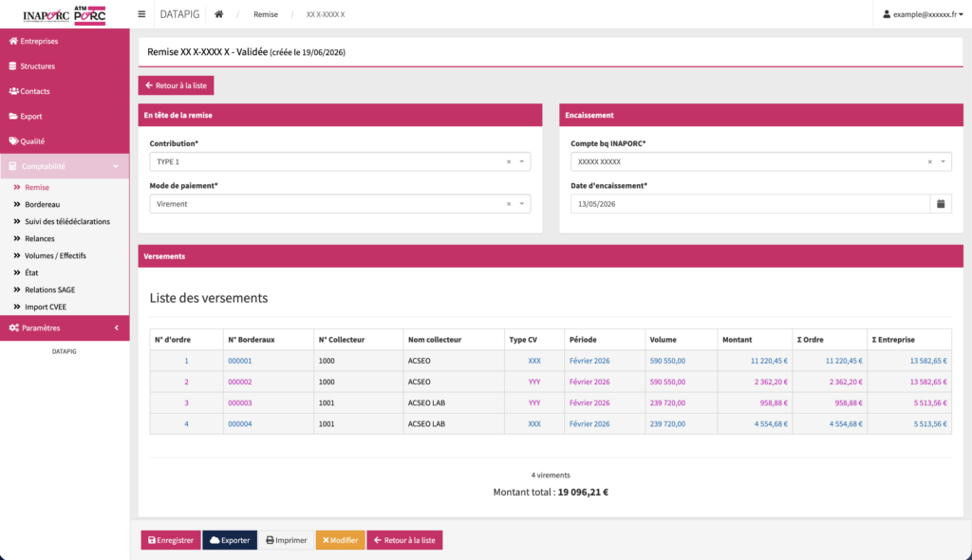Click the Date d'encaissement input field

pyautogui.click(x=750, y=203)
